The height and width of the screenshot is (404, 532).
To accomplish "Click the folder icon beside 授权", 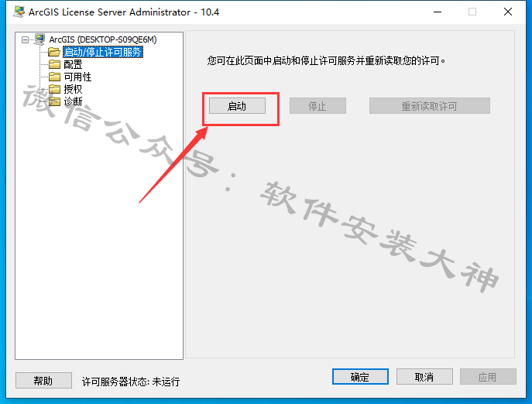I will (54, 89).
